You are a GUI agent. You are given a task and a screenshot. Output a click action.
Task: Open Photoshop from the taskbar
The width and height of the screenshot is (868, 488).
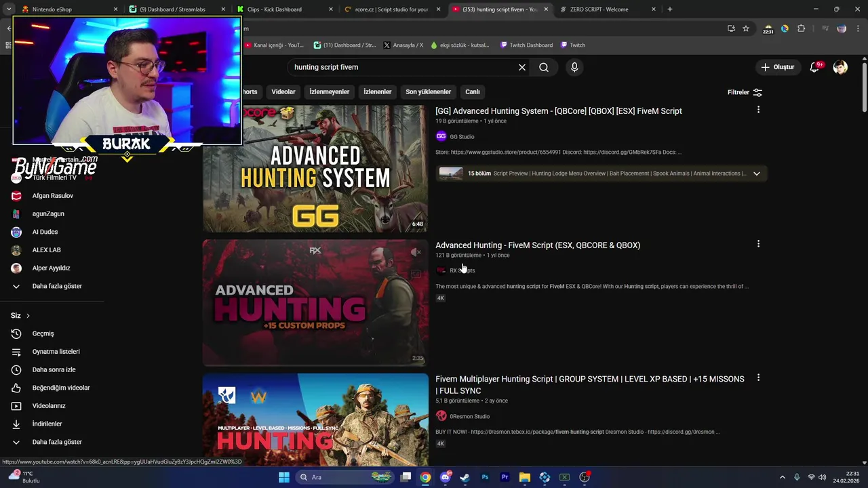coord(485,477)
